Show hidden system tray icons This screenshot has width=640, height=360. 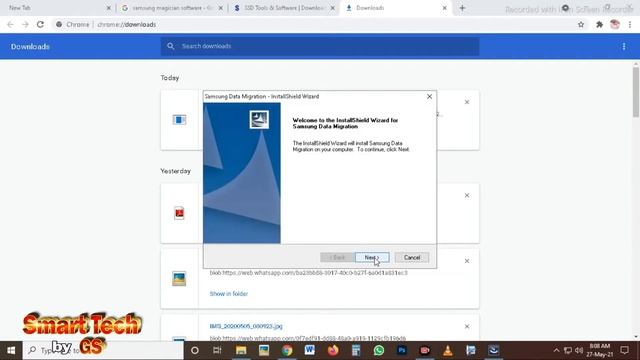coord(556,350)
